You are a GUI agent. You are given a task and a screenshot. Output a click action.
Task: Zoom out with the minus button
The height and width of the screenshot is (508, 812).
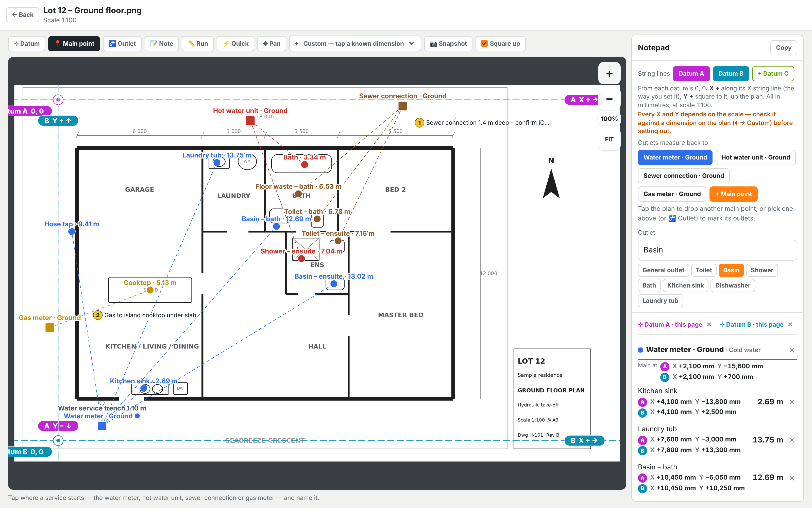[x=609, y=99]
